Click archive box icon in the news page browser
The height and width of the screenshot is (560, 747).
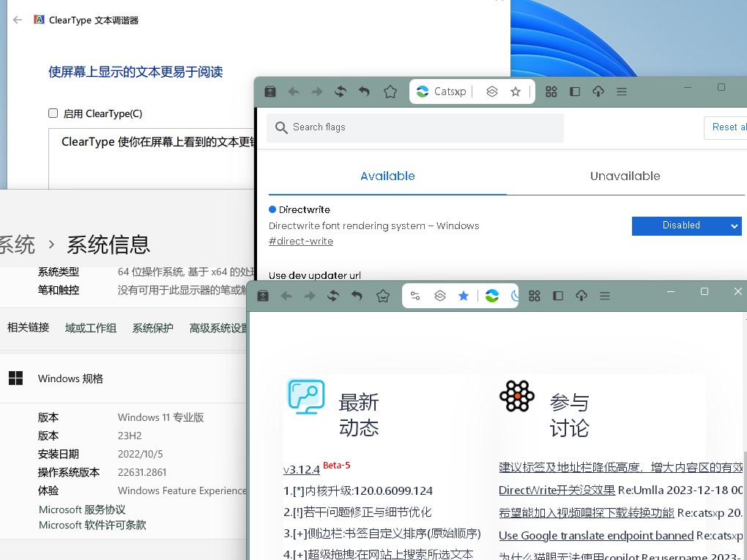pos(263,296)
